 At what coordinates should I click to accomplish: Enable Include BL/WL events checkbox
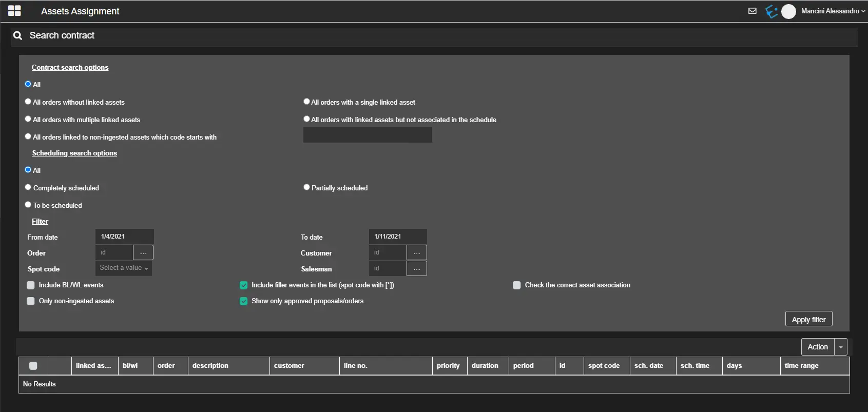(31, 285)
